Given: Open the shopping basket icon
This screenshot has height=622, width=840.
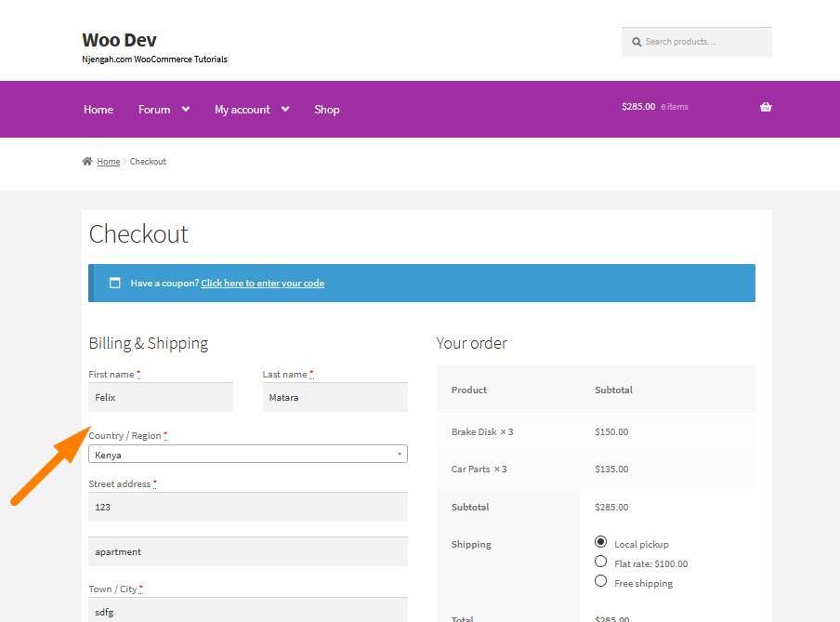Looking at the screenshot, I should 766,107.
